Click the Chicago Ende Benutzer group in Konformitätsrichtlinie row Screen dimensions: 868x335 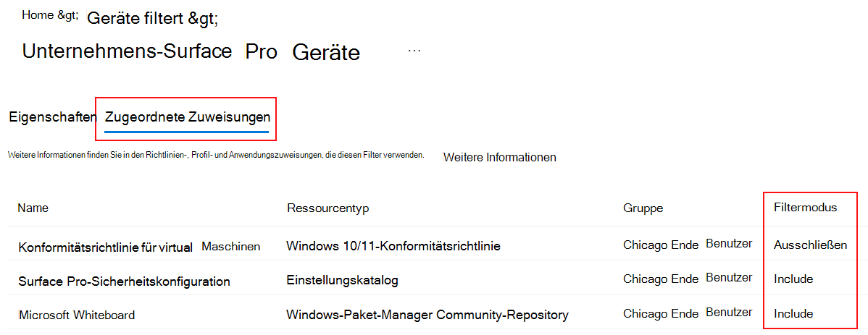(x=688, y=245)
